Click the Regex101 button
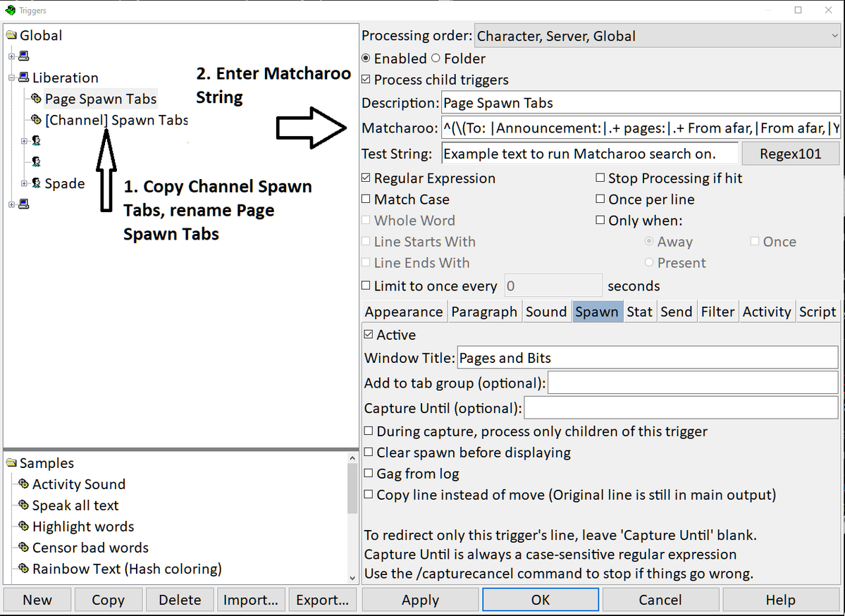The width and height of the screenshot is (845, 616). [790, 153]
